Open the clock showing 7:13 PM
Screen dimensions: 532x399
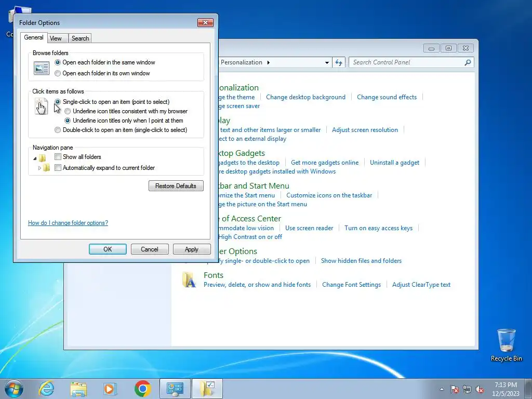(506, 389)
